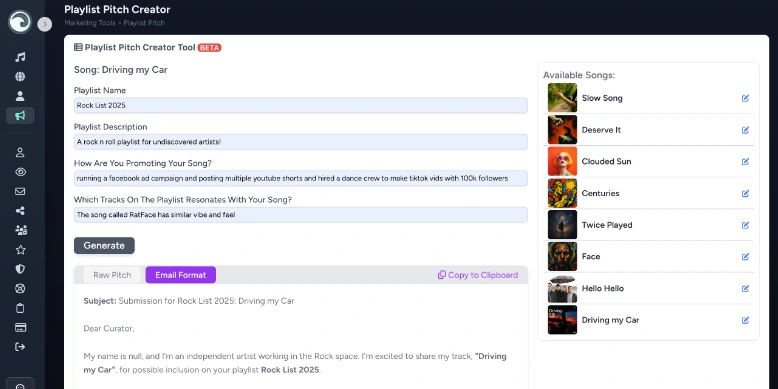The height and width of the screenshot is (389, 778).
Task: Pick the Driving my Car cover thumbnail
Action: coord(562,320)
